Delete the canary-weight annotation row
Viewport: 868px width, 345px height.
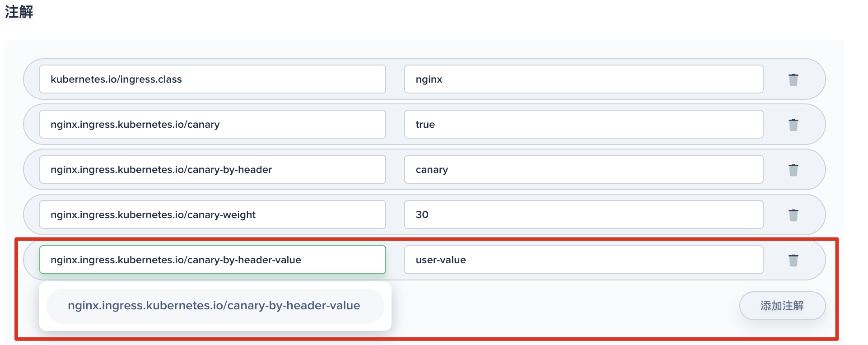coord(793,215)
